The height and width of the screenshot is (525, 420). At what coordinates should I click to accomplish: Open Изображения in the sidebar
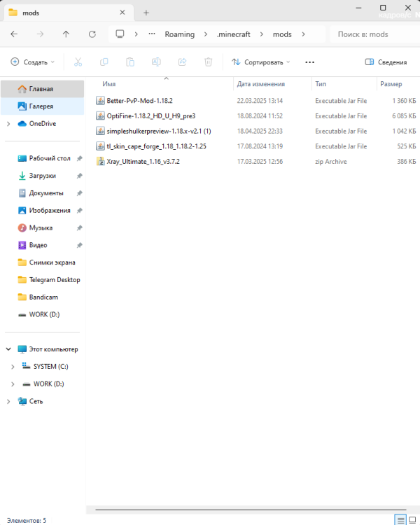point(50,211)
